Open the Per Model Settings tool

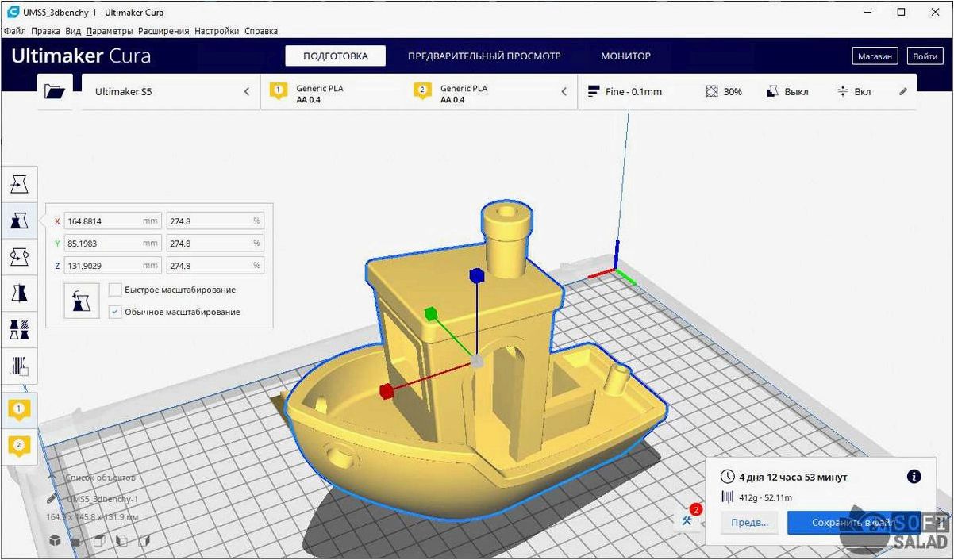[x=19, y=329]
